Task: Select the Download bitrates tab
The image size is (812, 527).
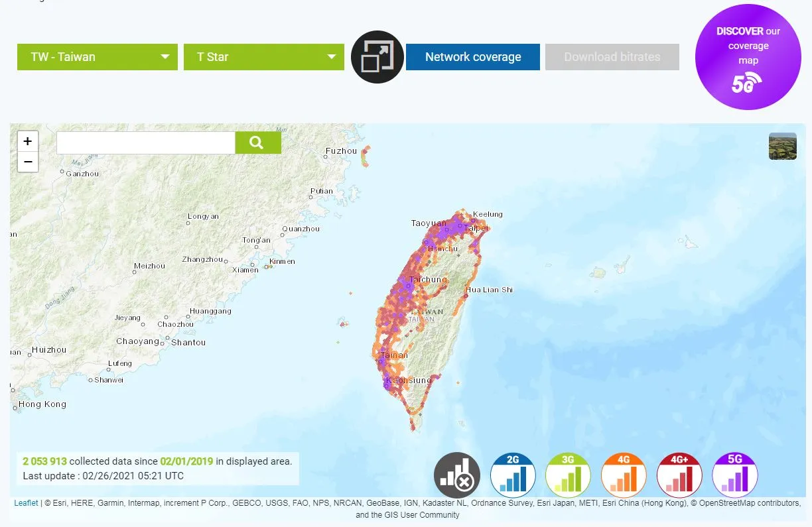Action: [x=612, y=57]
